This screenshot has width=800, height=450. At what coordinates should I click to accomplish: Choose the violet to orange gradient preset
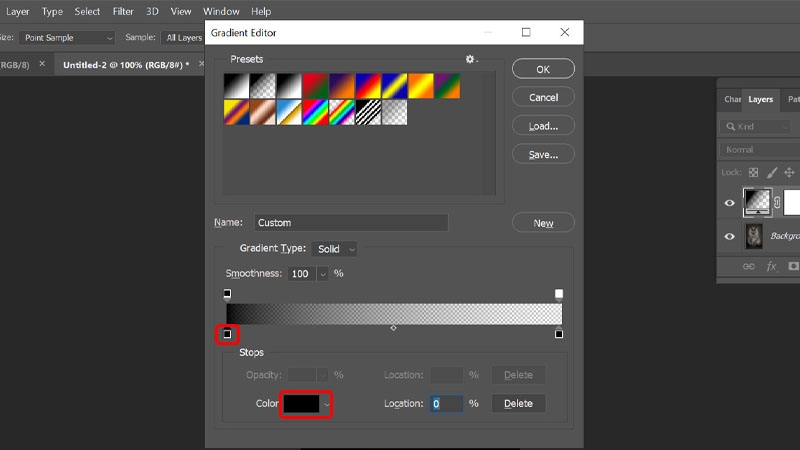(x=342, y=86)
